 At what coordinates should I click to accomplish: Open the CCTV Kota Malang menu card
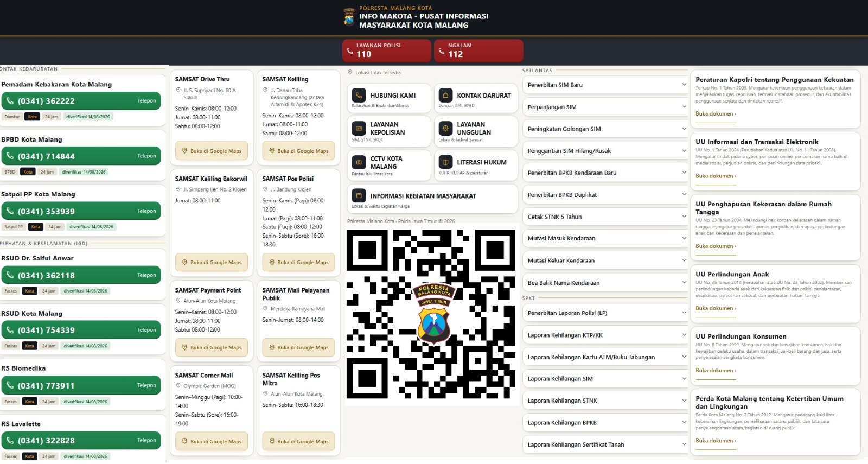point(389,165)
